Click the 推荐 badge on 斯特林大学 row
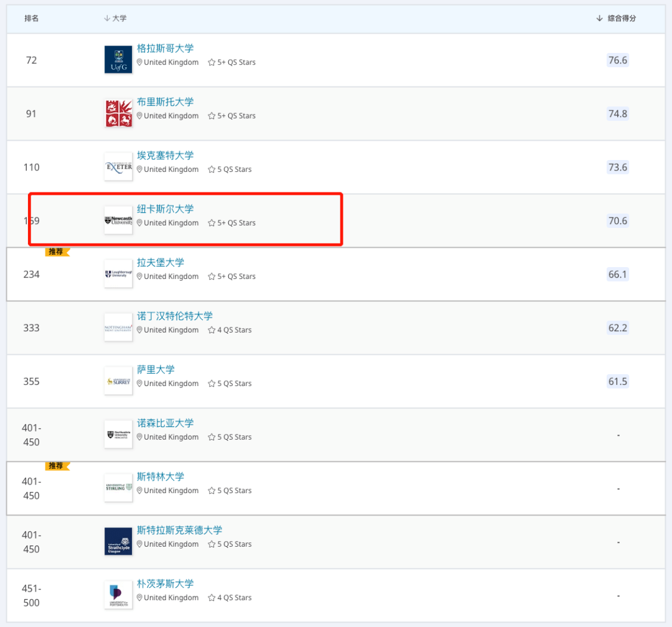Screen dimensions: 672x627 [x=57, y=466]
